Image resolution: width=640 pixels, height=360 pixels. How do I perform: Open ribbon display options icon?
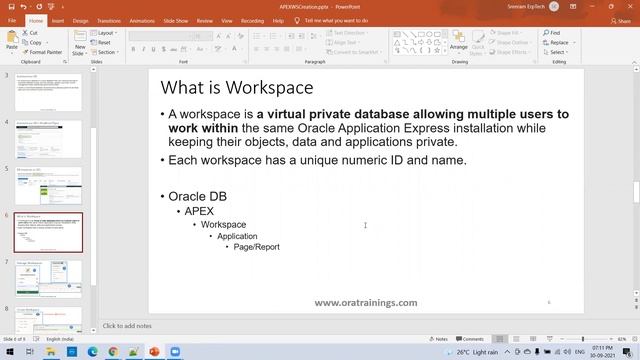click(x=573, y=7)
